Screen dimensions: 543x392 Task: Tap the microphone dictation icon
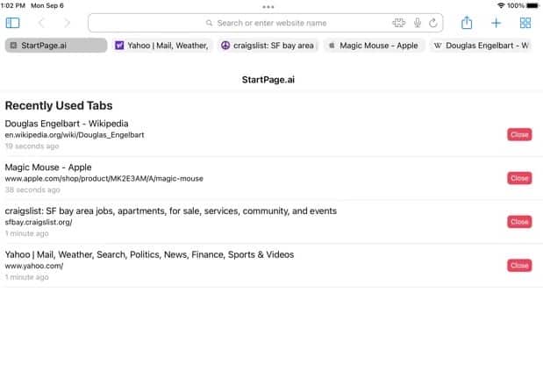[418, 23]
